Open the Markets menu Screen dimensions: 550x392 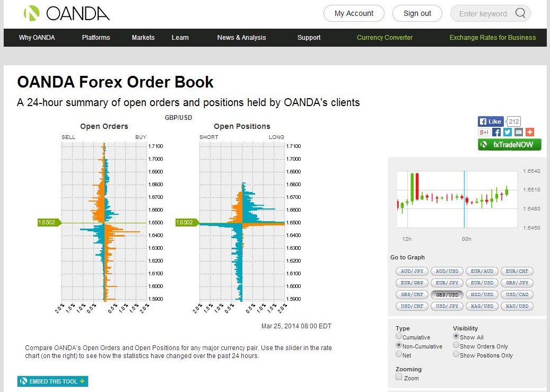143,38
